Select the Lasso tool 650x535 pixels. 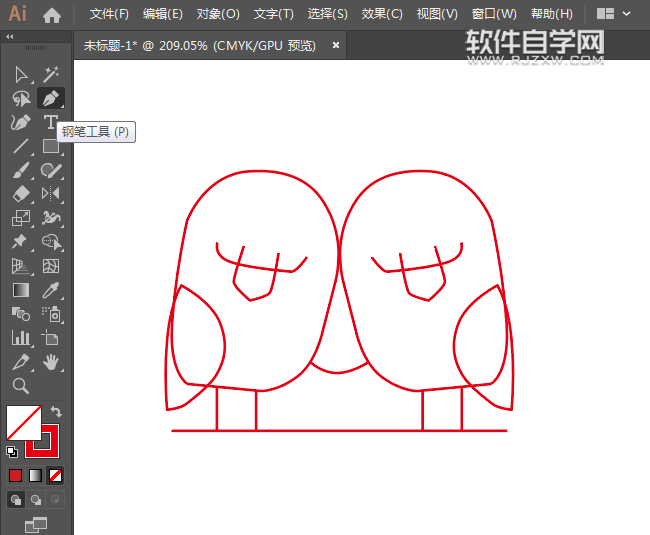21,99
